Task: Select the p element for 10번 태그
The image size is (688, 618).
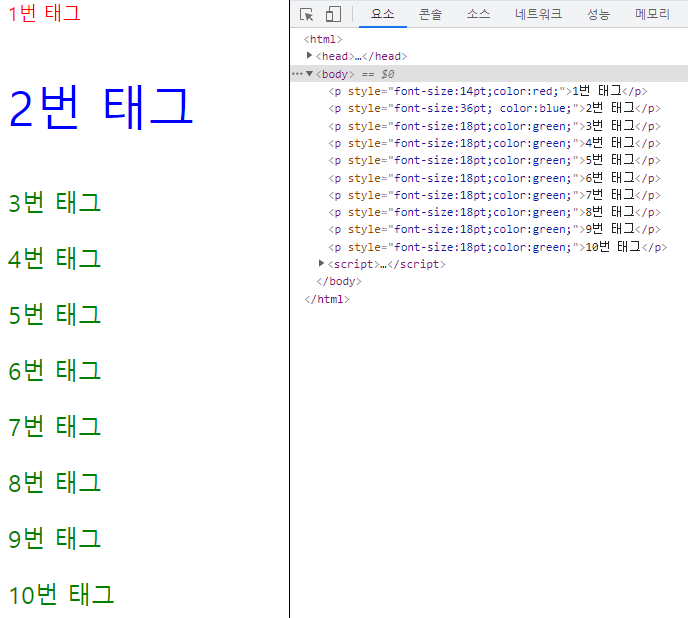Action: click(498, 247)
